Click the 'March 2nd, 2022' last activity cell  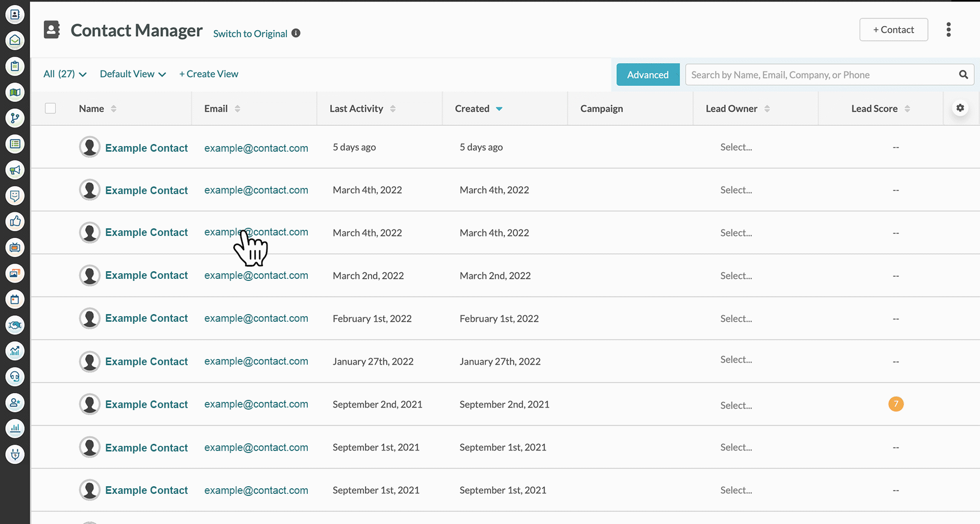click(x=368, y=276)
